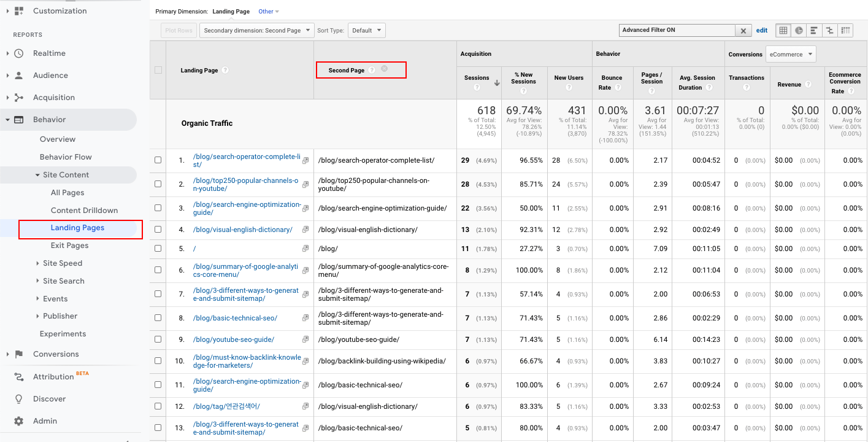Check row 4 visual-english-dictionary checkbox
Screen dimensions: 868x442
pos(158,230)
